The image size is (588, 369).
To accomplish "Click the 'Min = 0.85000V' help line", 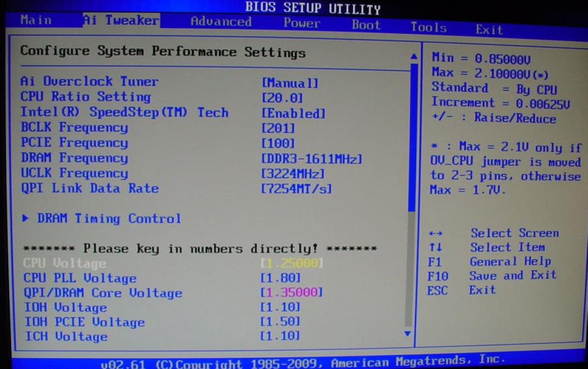I will coord(481,58).
